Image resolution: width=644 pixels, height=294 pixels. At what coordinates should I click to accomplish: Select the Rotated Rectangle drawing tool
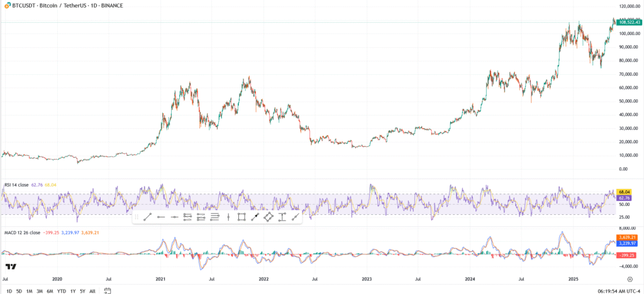tap(269, 217)
